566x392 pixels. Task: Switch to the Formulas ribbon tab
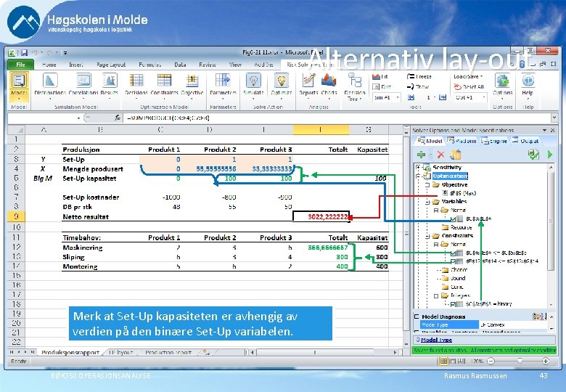tap(149, 65)
